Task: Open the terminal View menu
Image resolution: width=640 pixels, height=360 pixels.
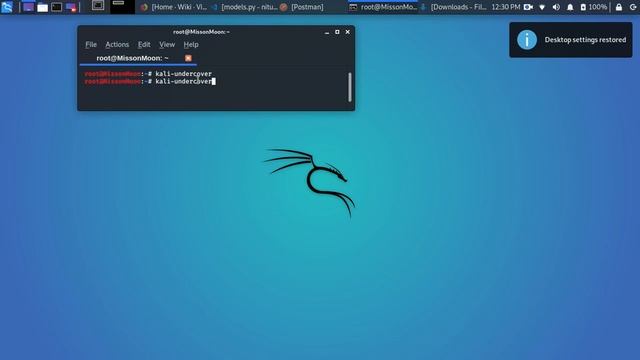Action: point(167,44)
